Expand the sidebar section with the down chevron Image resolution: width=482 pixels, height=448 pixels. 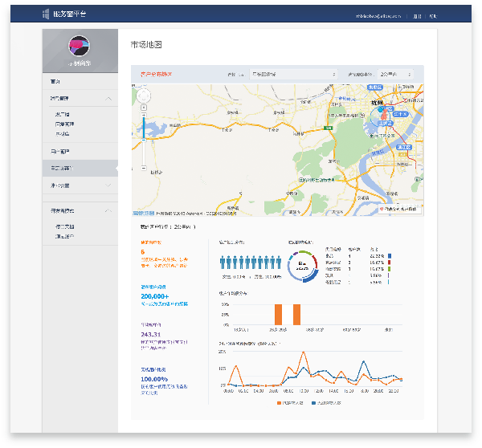(109, 185)
